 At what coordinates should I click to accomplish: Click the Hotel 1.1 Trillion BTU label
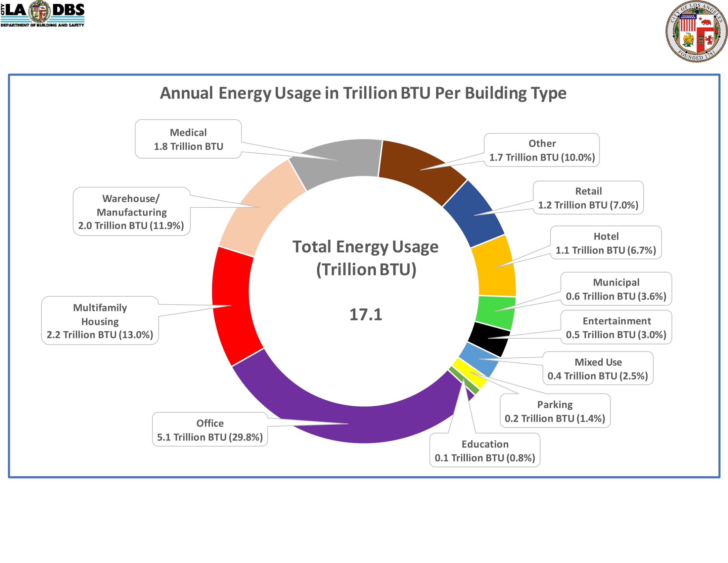pyautogui.click(x=606, y=243)
